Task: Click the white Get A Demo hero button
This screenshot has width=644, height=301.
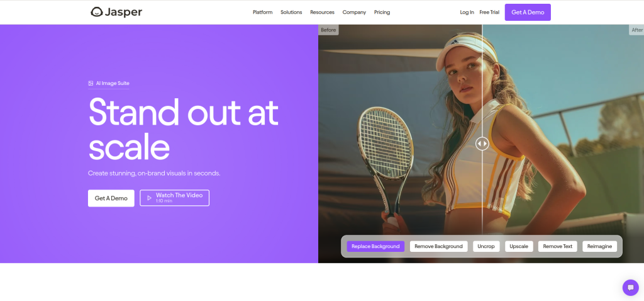Action: (x=111, y=198)
